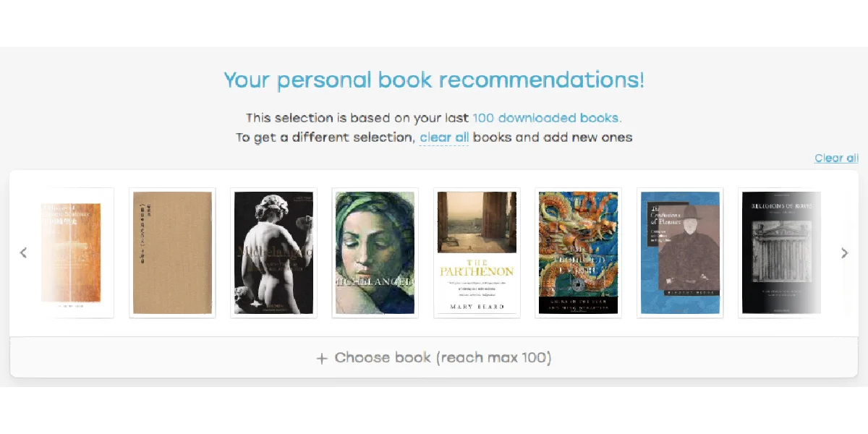Click the left carousel arrow

point(23,252)
